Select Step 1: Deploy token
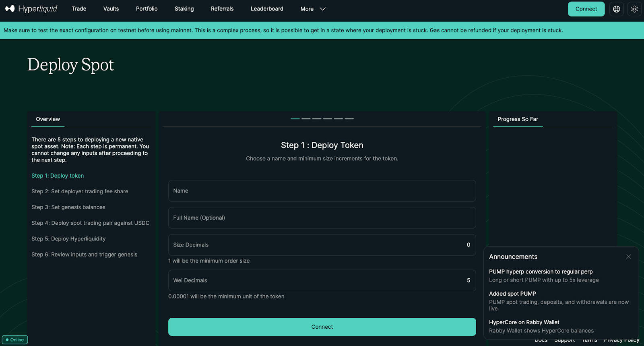644x346 pixels. (x=58, y=176)
